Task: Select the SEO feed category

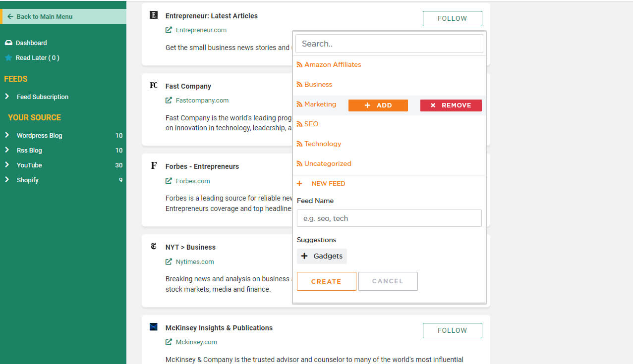Action: 311,124
